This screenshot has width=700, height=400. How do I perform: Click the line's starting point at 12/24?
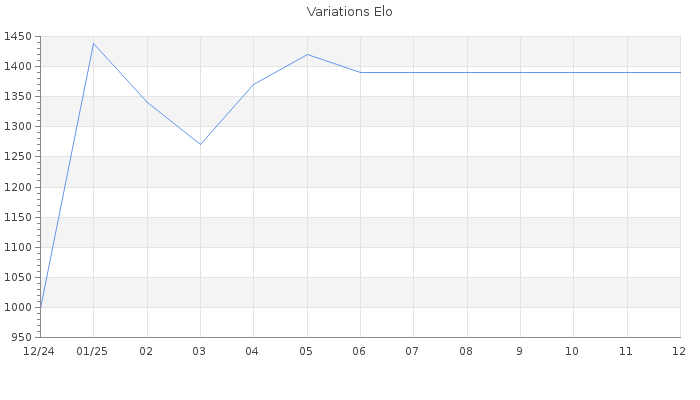[x=41, y=307]
